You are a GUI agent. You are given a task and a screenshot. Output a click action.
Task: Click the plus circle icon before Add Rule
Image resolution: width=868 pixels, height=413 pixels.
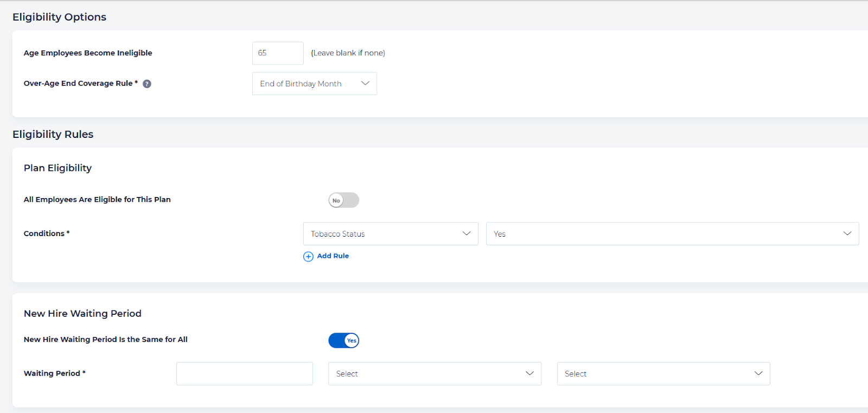point(308,256)
